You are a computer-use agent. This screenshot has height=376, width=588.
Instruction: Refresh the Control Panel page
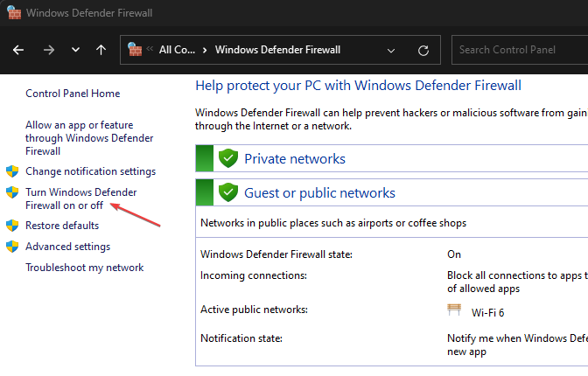point(423,50)
